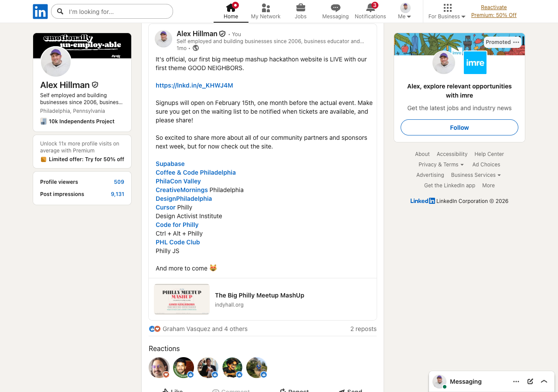
Task: Open the LinkedIn logo home icon
Action: [x=40, y=11]
